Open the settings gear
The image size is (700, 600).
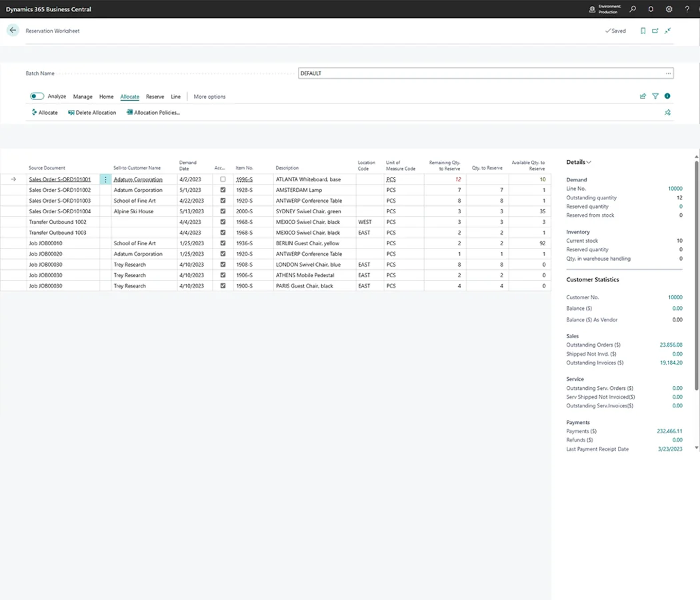[669, 9]
